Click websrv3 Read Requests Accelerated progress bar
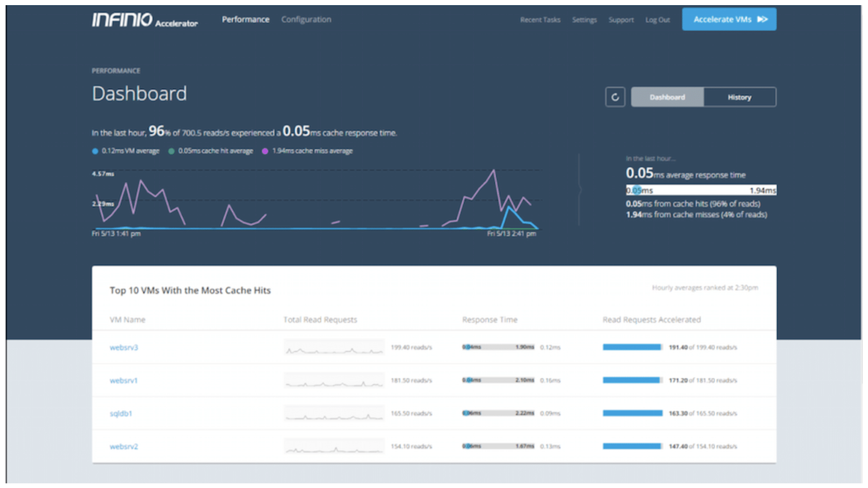This screenshot has height=488, width=868. (x=632, y=347)
